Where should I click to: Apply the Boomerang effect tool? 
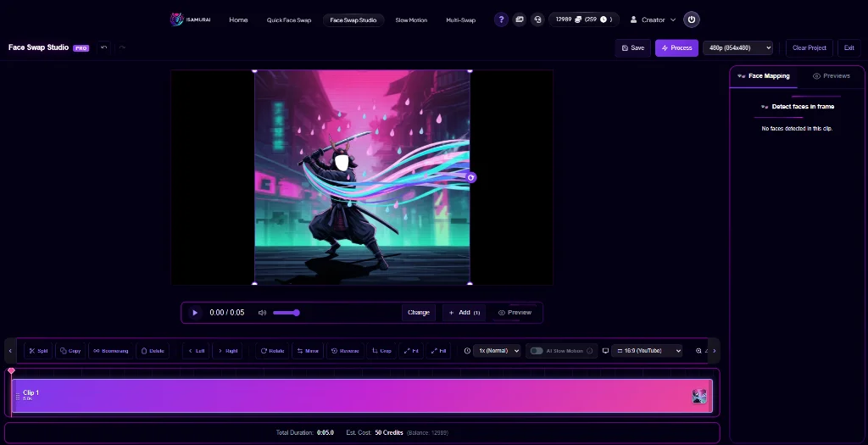[x=110, y=350]
